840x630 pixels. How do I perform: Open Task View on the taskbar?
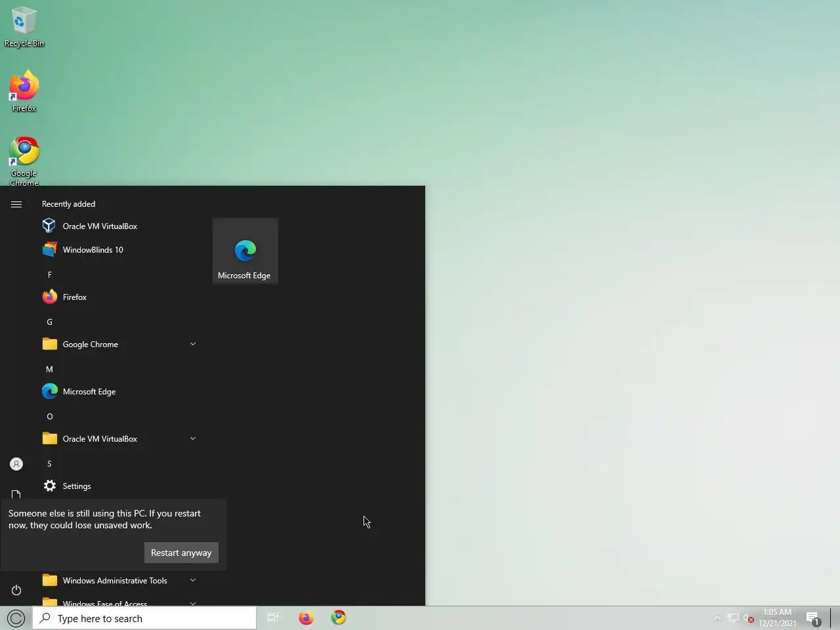tap(273, 618)
